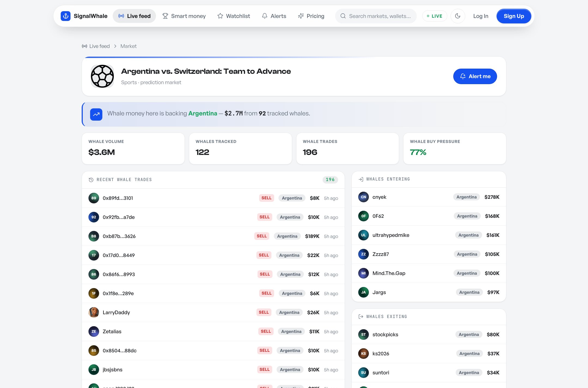Click cnyek's $278K amount
The height and width of the screenshot is (388, 588).
pyautogui.click(x=492, y=197)
